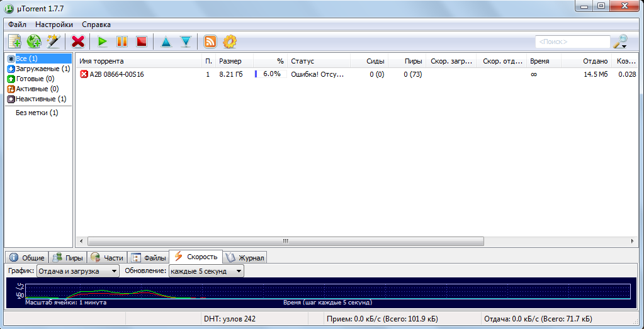Click the left scroll arrow of torrent list
644x329 pixels.
(81, 241)
